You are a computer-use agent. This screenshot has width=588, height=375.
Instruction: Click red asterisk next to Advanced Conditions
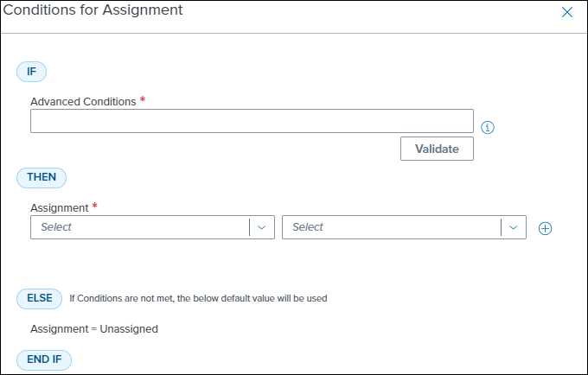coord(143,99)
